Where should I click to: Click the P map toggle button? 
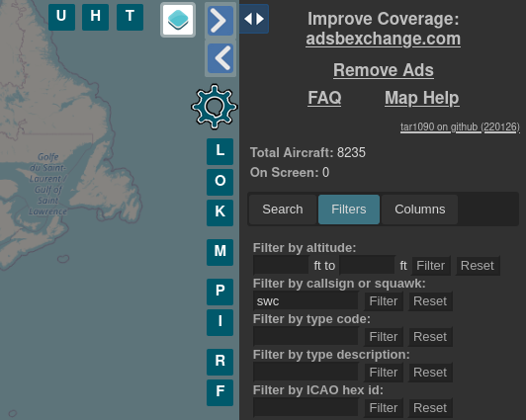(220, 292)
